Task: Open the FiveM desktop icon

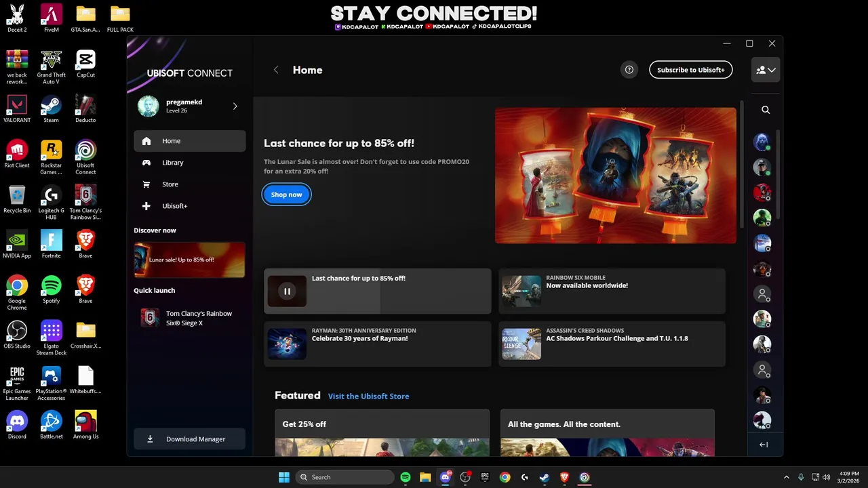Action: (51, 18)
